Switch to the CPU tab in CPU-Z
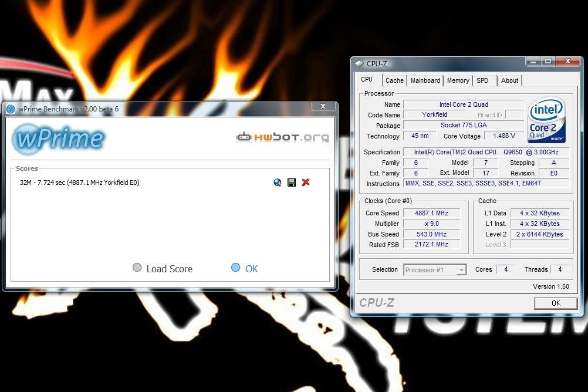The width and height of the screenshot is (588, 392). [x=367, y=80]
